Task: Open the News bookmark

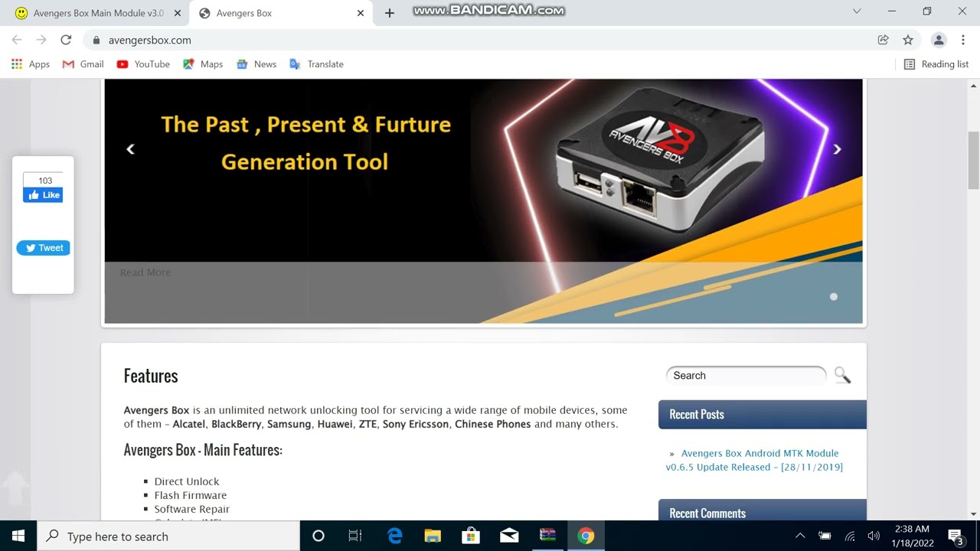Action: point(256,64)
